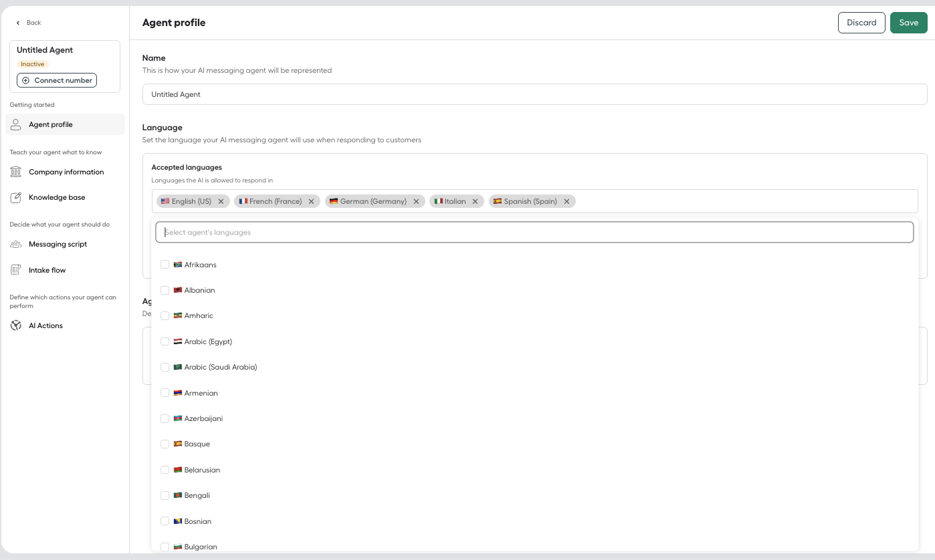The height and width of the screenshot is (560, 935).
Task: Click the flag icon next to Bengali
Action: 178,495
